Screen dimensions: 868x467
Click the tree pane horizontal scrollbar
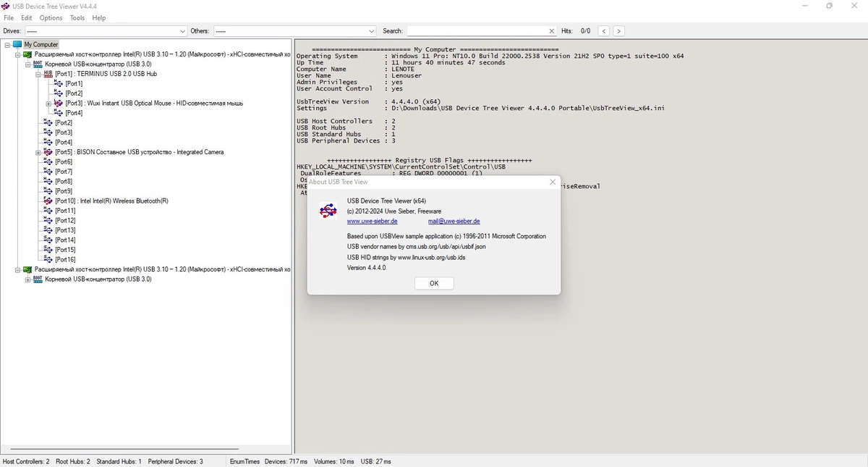[x=124, y=449]
